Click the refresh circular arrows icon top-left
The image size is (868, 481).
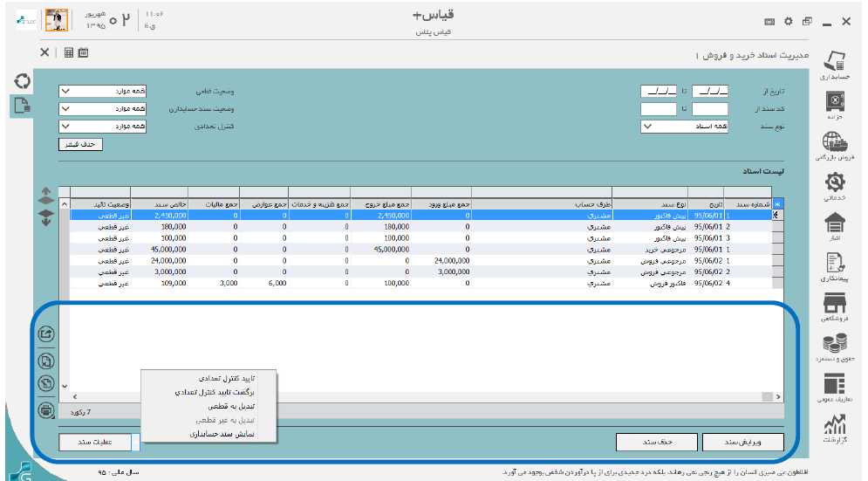coord(23,82)
